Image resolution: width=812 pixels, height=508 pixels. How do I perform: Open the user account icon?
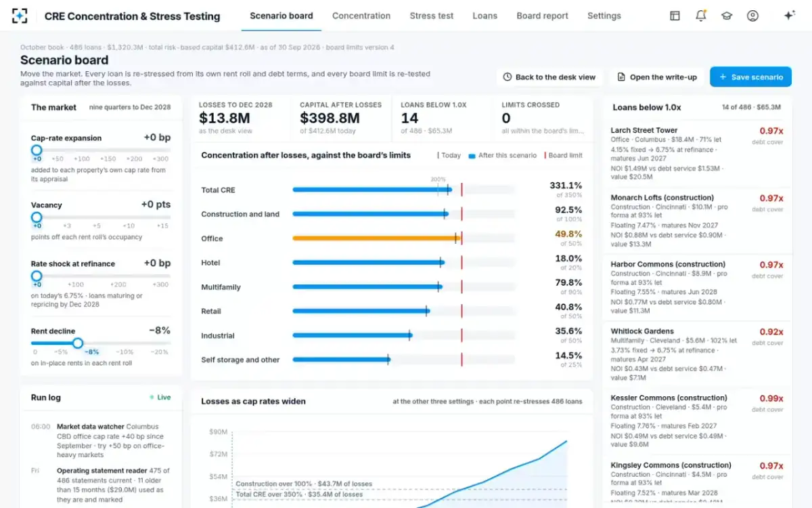[752, 16]
